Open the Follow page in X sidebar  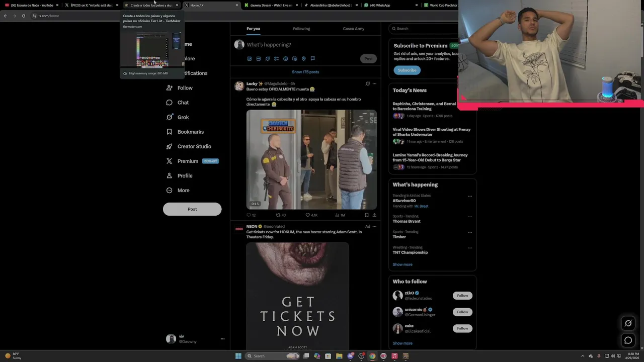180,88
